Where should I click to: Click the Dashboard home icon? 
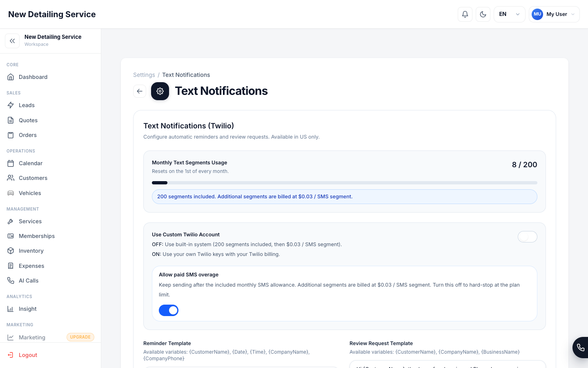(x=11, y=77)
